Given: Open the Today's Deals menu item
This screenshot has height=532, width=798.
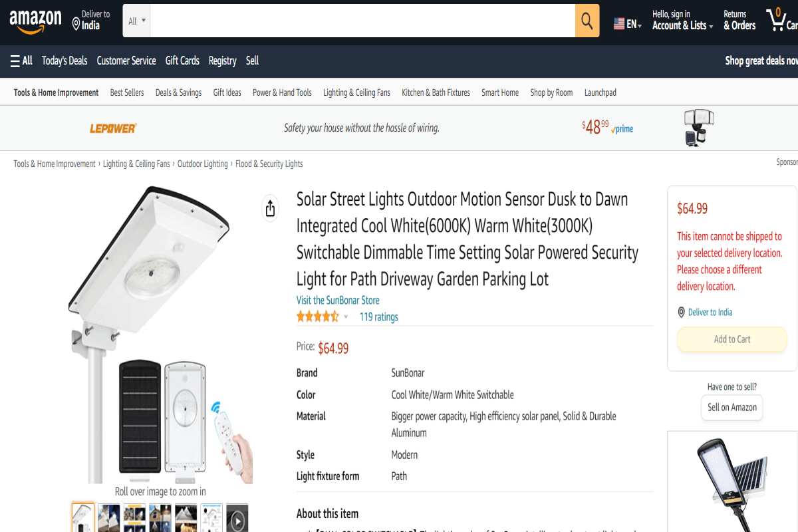Looking at the screenshot, I should (64, 61).
